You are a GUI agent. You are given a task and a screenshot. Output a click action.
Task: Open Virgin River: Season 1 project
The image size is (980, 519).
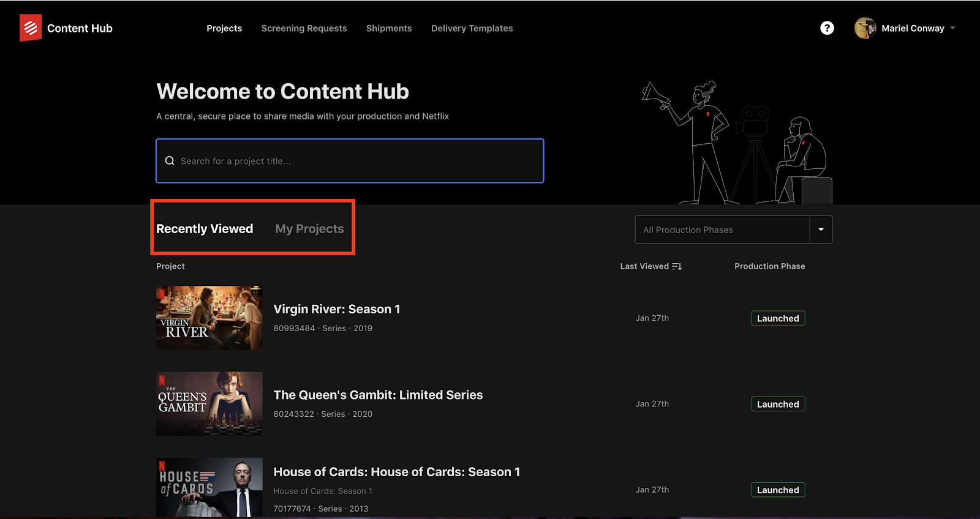[337, 309]
